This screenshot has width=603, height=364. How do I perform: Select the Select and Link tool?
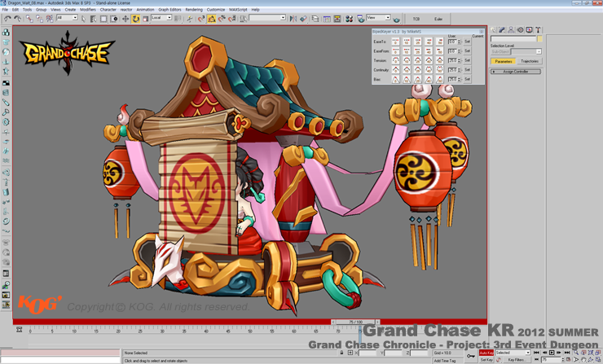(x=29, y=19)
